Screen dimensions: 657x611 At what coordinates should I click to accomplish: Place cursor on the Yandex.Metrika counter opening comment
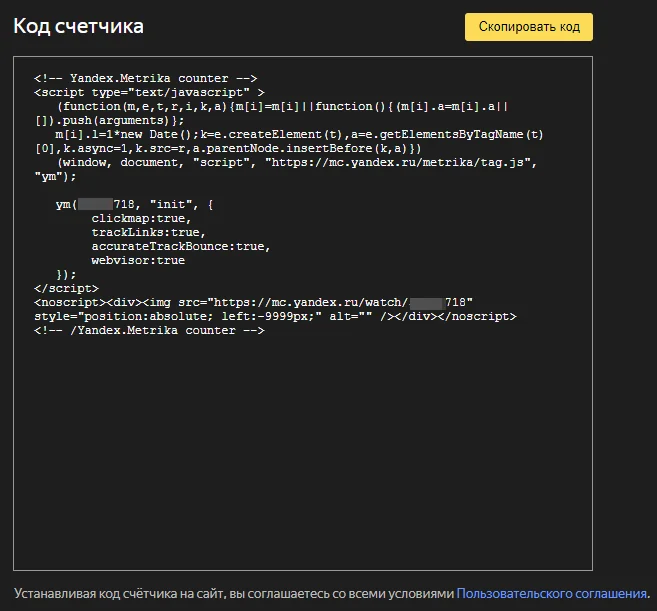tap(145, 78)
